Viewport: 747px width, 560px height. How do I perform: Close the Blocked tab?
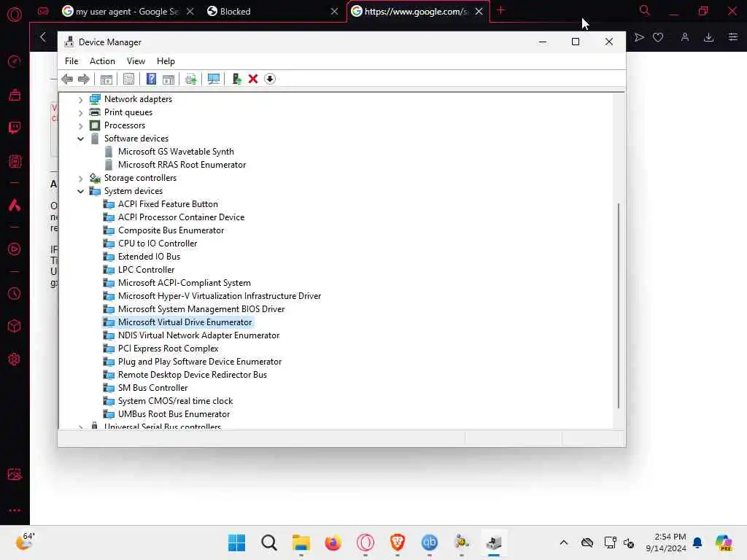[x=334, y=12]
